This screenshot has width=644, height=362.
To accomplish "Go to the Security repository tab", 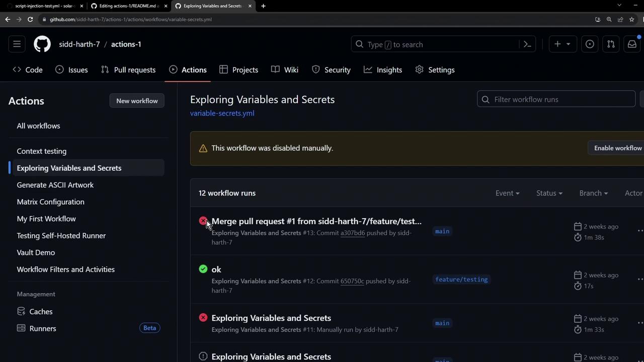I will pyautogui.click(x=331, y=70).
